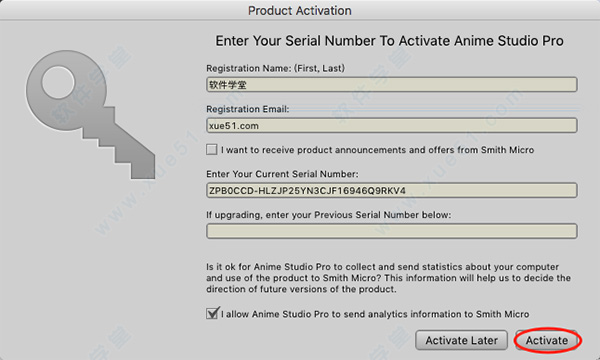Image resolution: width=600 pixels, height=360 pixels.
Task: Select the Registration Email text field
Action: pyautogui.click(x=391, y=125)
